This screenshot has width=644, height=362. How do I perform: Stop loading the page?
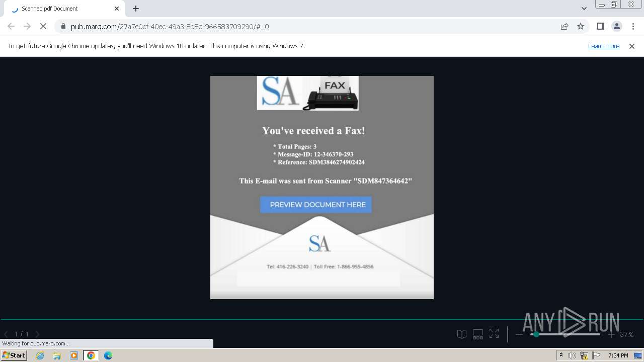pos(43,26)
